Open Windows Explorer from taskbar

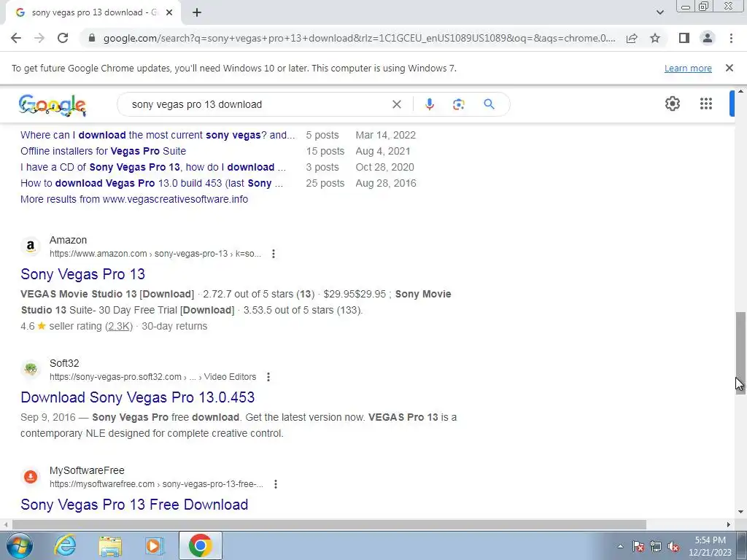[x=110, y=546]
